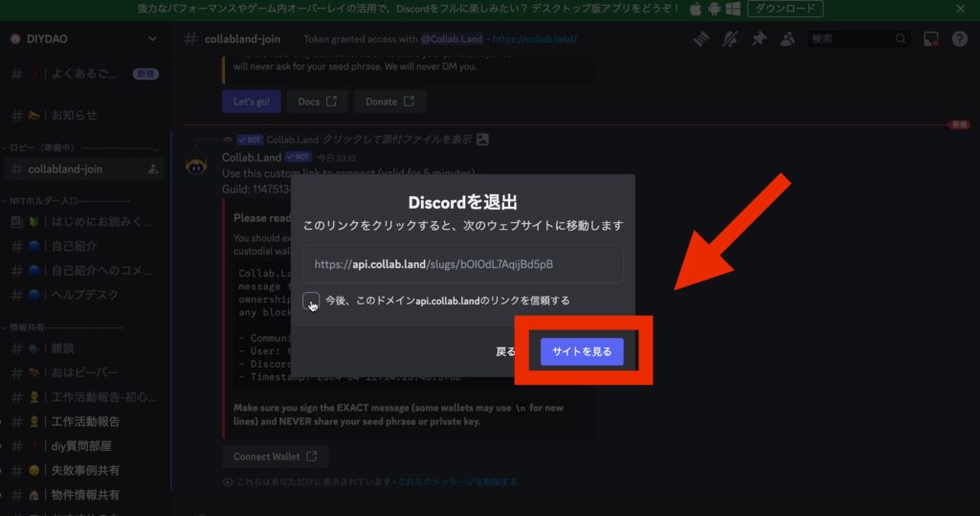Click the Collab.Land bot avatar
Screen dimensions: 980x516
point(196,167)
